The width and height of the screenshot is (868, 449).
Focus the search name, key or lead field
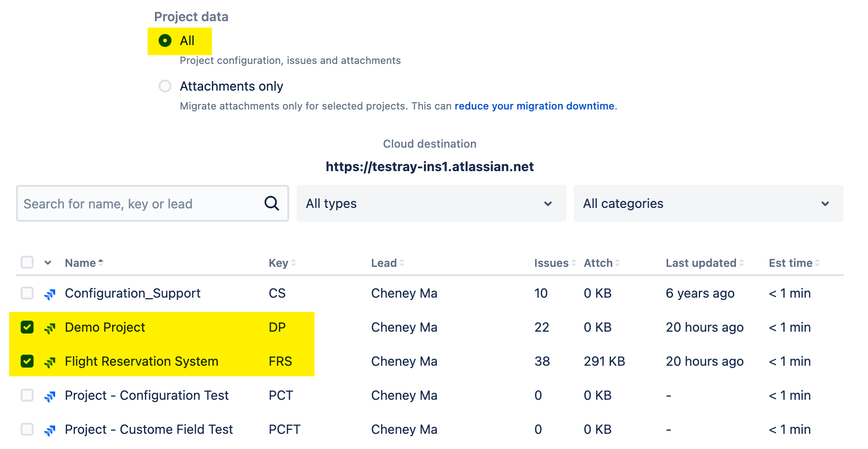pos(140,204)
